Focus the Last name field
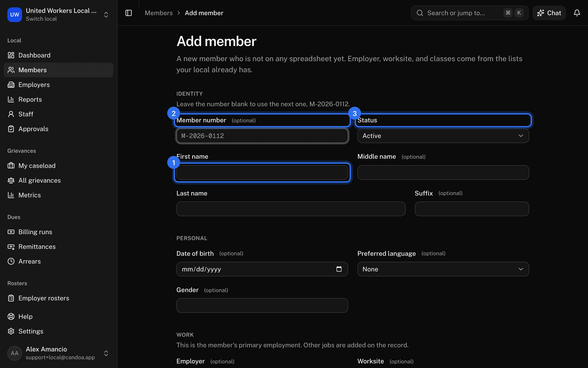This screenshot has width=588, height=368. click(x=291, y=209)
